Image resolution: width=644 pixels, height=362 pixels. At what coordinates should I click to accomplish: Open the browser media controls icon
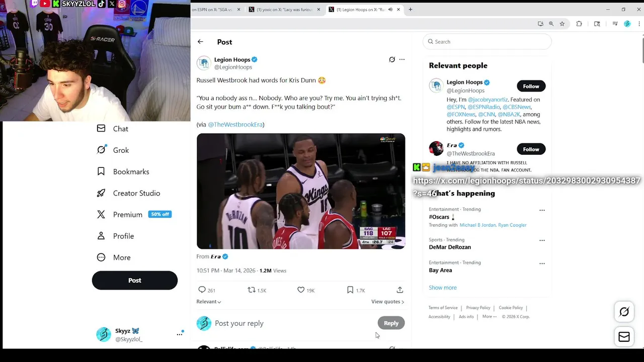[x=615, y=24]
